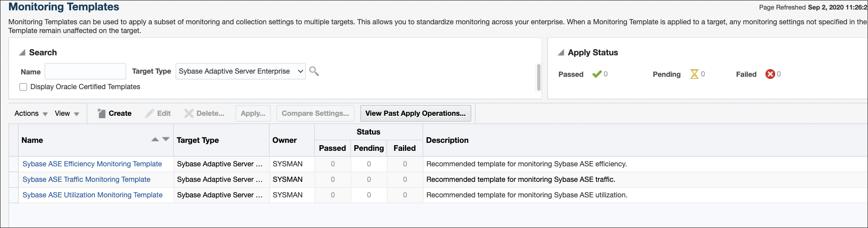Click the red Failed error icon
Image resolution: width=868 pixels, height=228 pixels.
(x=770, y=74)
